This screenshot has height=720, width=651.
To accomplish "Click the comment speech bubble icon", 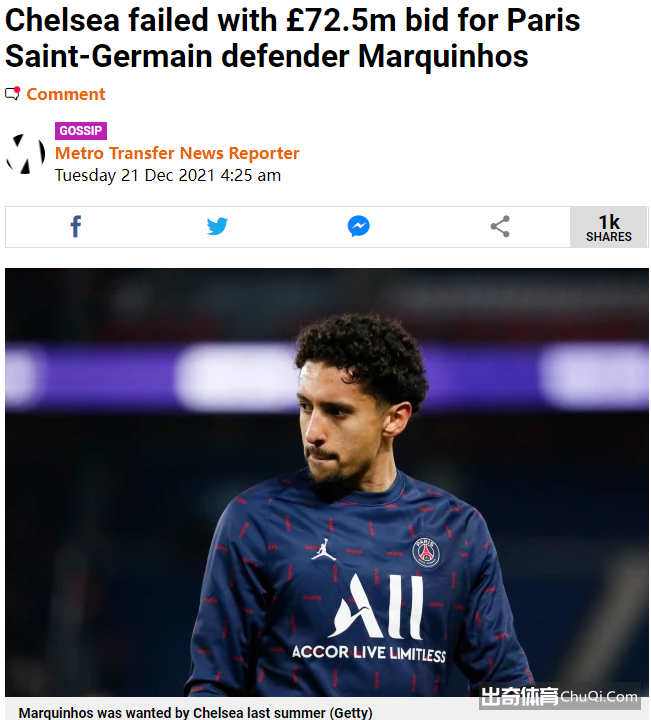I will tap(13, 94).
